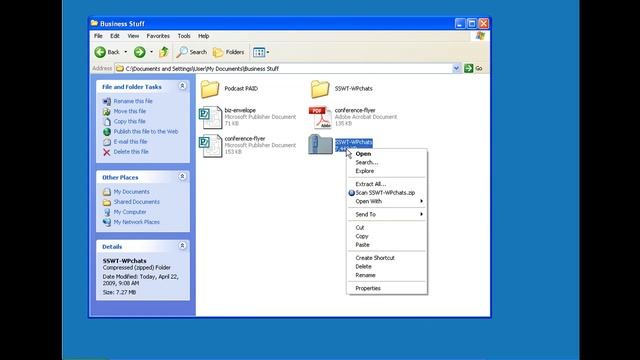Viewport: 640px width, 360px height.
Task: Maximize the Business Stuff window
Action: (472, 23)
